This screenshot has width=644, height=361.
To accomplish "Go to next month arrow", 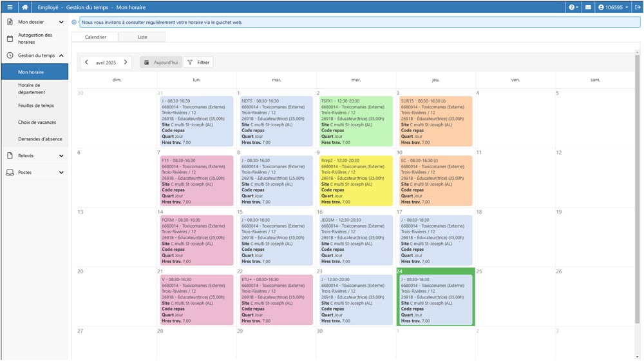I will (126, 62).
